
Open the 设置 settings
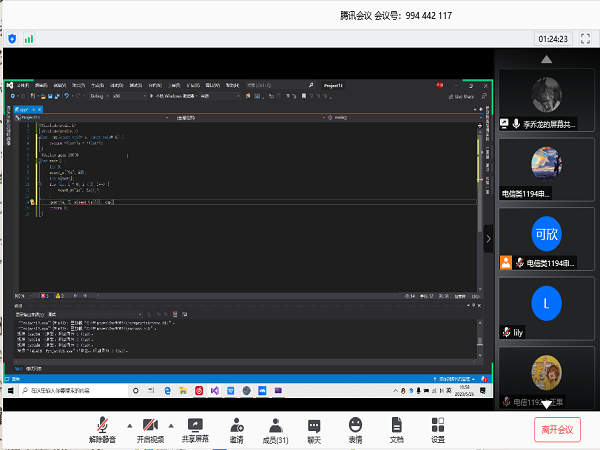click(437, 429)
